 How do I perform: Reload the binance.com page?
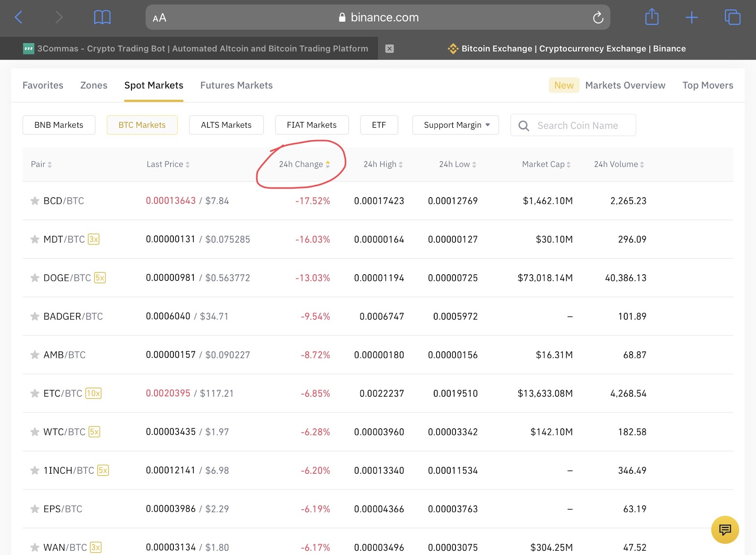click(x=598, y=17)
